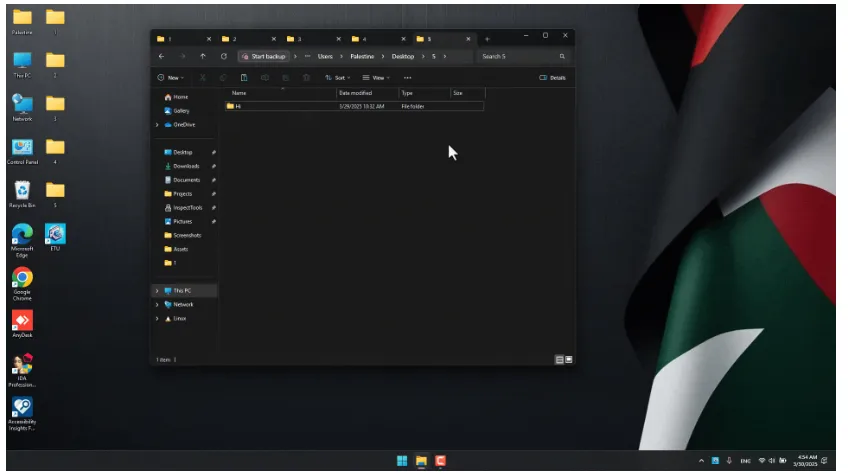Select the Palestine folder on desktop

click(x=22, y=22)
